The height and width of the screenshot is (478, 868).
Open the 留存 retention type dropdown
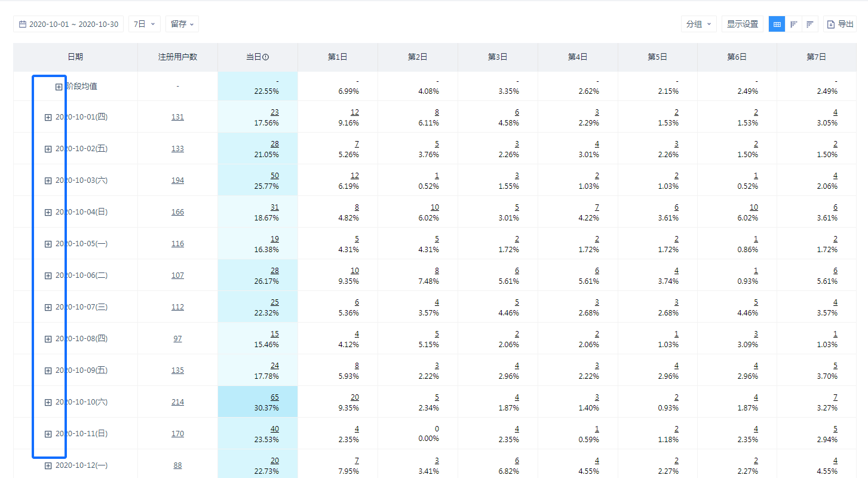point(182,24)
